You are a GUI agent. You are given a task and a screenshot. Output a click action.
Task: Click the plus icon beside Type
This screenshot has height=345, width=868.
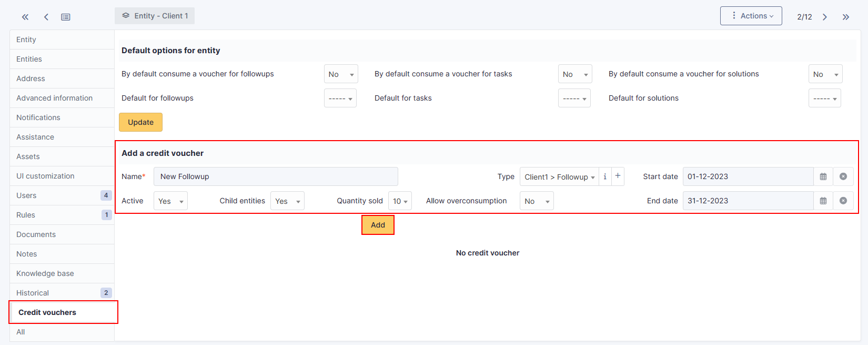pyautogui.click(x=618, y=176)
